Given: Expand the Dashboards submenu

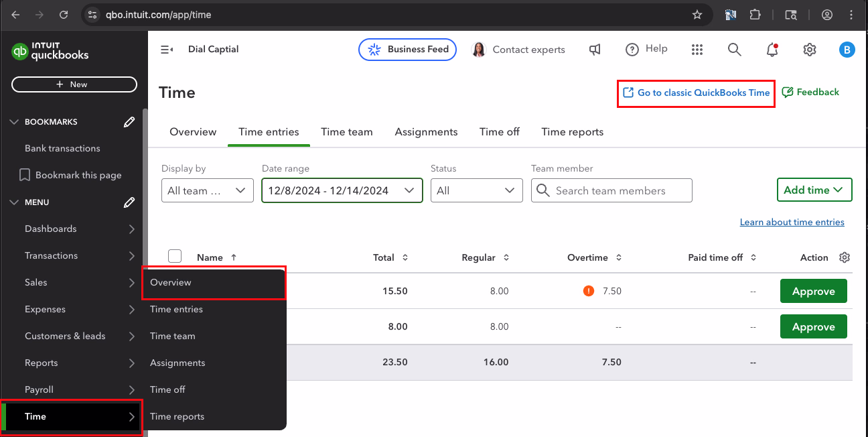Looking at the screenshot, I should pyautogui.click(x=132, y=229).
